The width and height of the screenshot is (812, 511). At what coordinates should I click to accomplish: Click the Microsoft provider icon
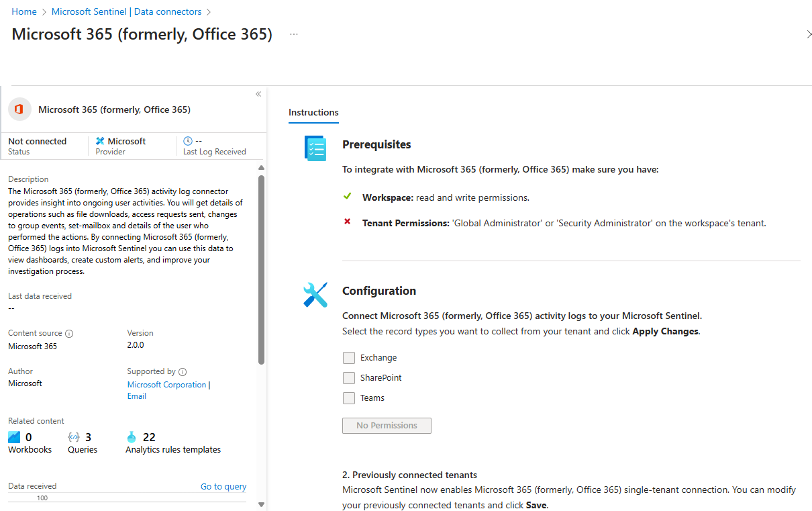[100, 141]
